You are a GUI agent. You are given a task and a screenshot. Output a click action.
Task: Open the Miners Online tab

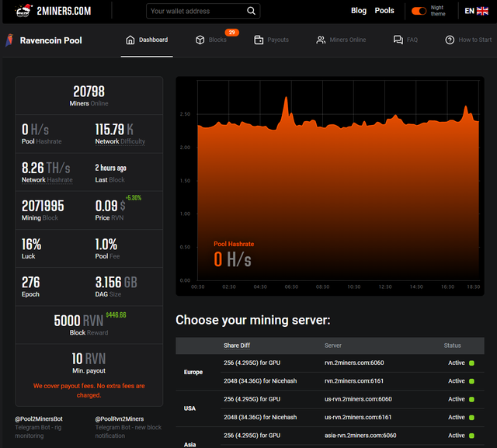[341, 40]
